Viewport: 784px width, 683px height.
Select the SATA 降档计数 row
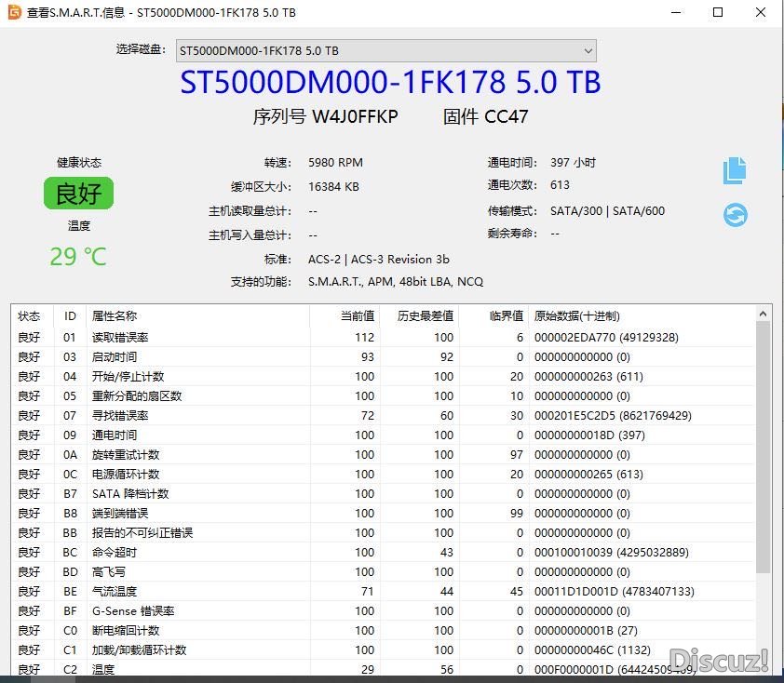383,493
